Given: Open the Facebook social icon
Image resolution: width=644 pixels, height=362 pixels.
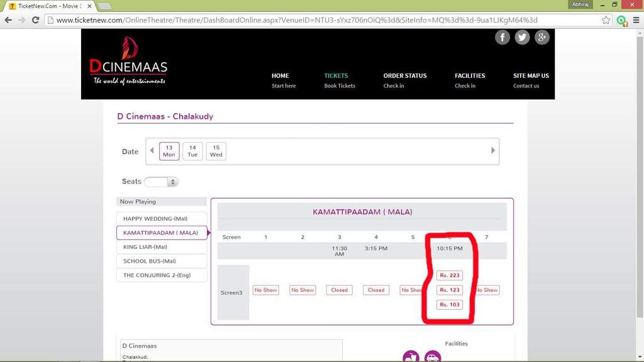Looking at the screenshot, I should tap(502, 37).
